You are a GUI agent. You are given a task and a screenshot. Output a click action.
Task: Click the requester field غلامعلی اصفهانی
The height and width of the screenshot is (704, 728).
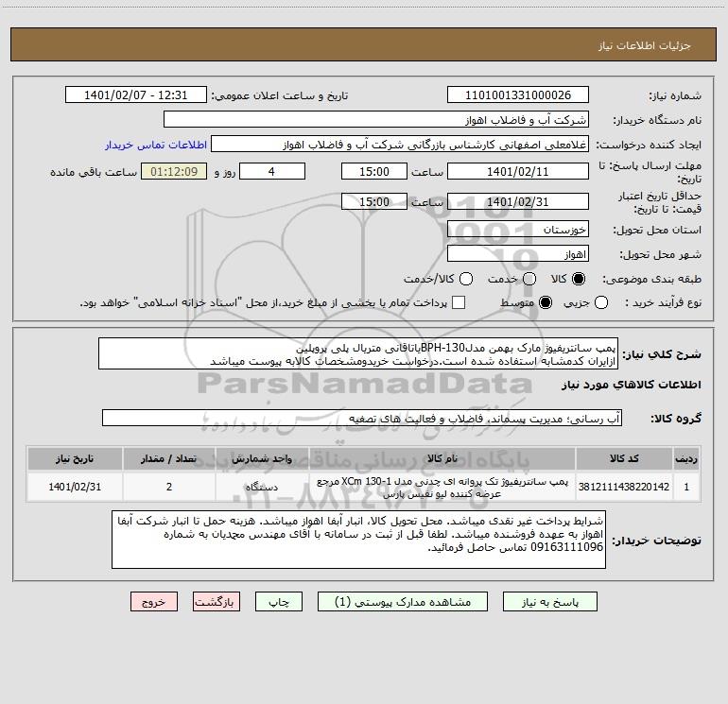point(400,145)
